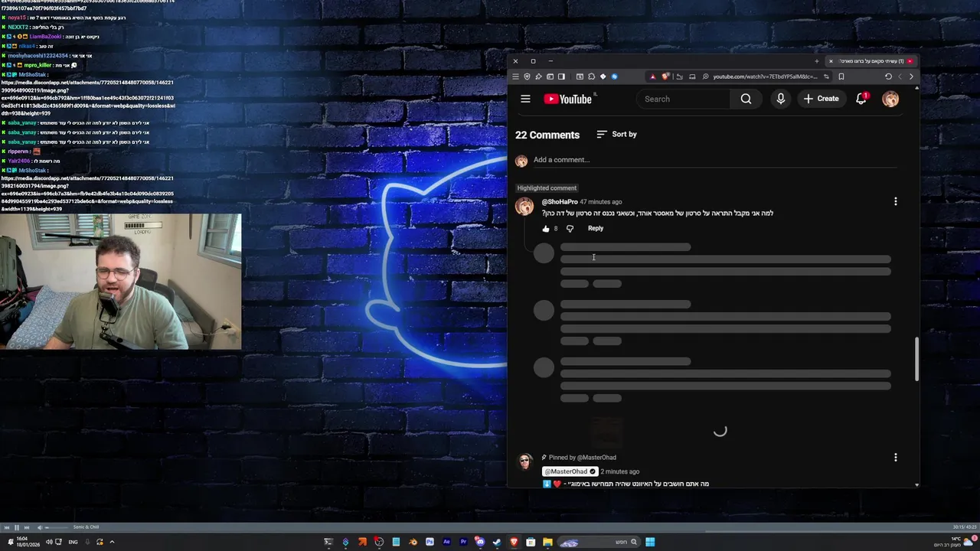
Task: Open the Brave Shields lion icon
Action: (665, 77)
